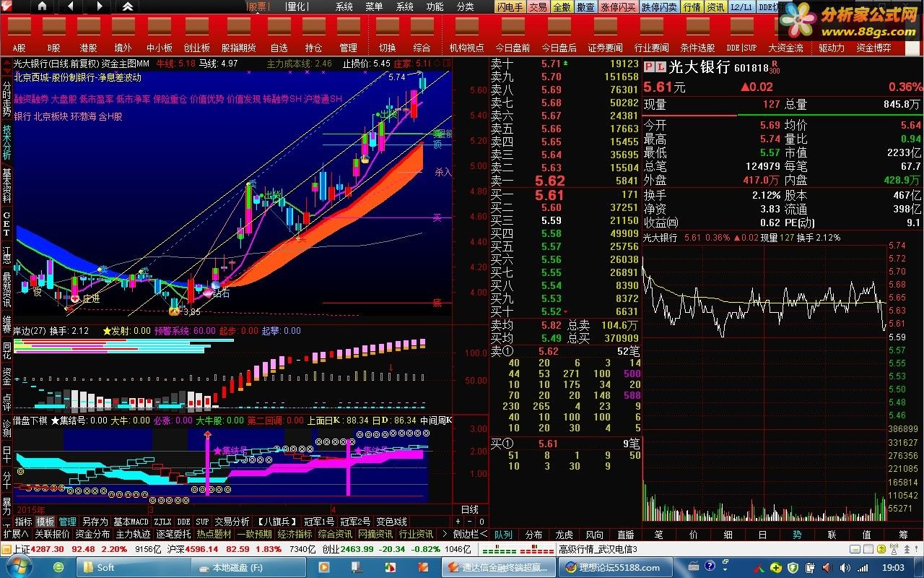Viewport: 924px width, 578px height.
Task: Open the 条件选股 screener icon
Action: coord(697,35)
